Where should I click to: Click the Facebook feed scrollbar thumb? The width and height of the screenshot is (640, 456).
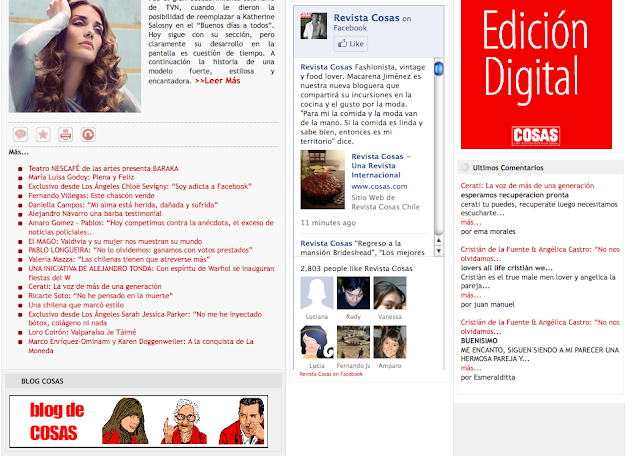(439, 68)
